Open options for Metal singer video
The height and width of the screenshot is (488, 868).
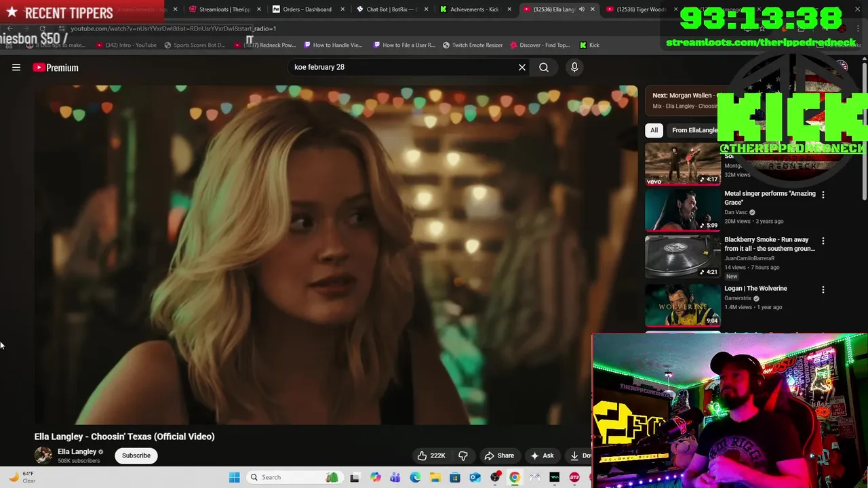tap(823, 195)
